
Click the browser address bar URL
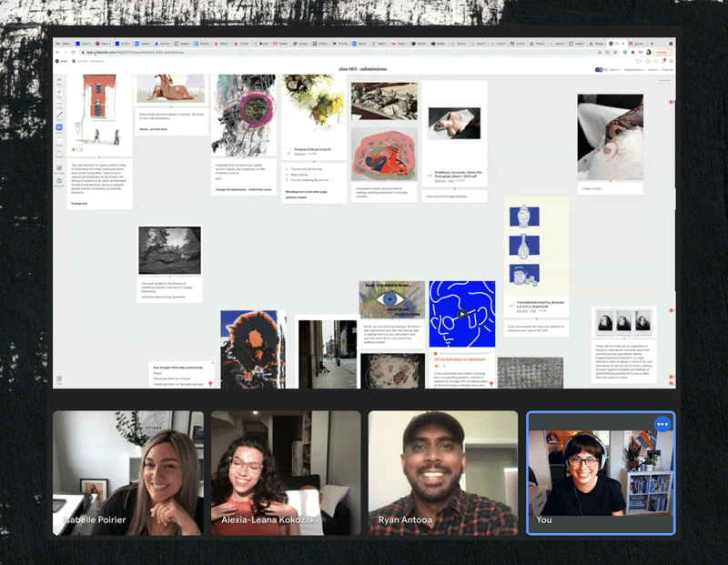click(182, 53)
